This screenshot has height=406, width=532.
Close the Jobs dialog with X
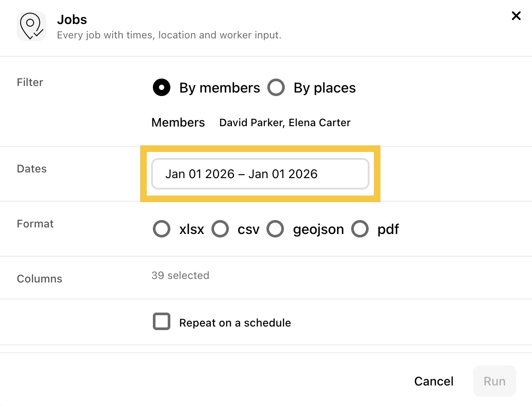click(516, 16)
